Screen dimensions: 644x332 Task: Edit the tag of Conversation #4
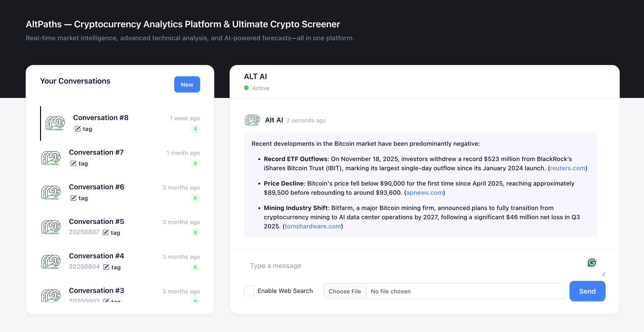point(112,267)
